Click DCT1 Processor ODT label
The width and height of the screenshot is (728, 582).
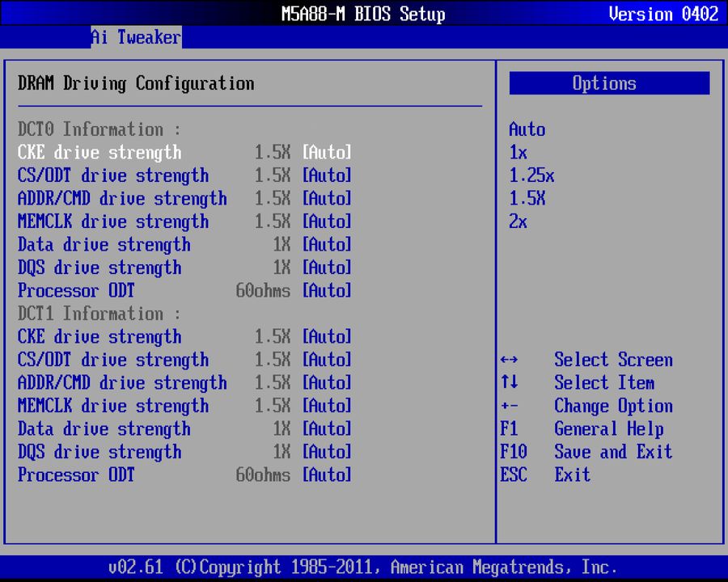tap(76, 474)
